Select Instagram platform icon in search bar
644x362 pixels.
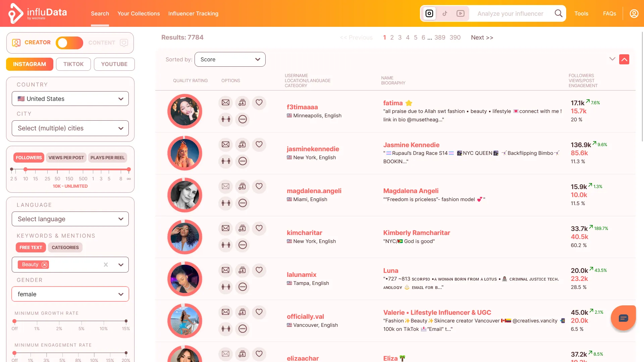click(x=429, y=13)
